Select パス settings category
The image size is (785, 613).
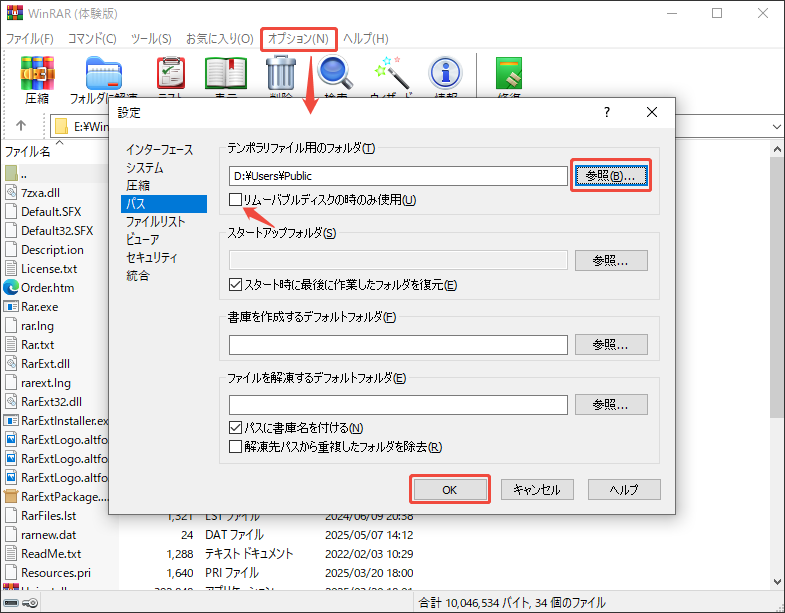click(x=163, y=204)
